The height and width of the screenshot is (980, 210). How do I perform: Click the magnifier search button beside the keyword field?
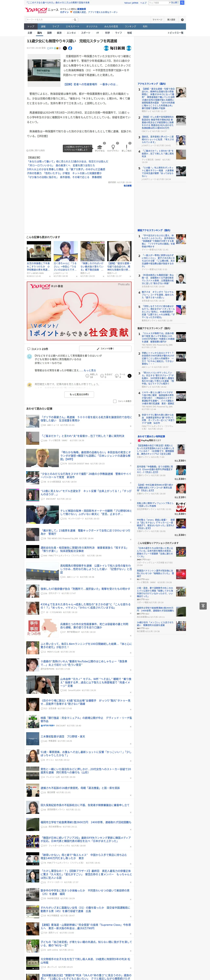(x=75, y=19)
